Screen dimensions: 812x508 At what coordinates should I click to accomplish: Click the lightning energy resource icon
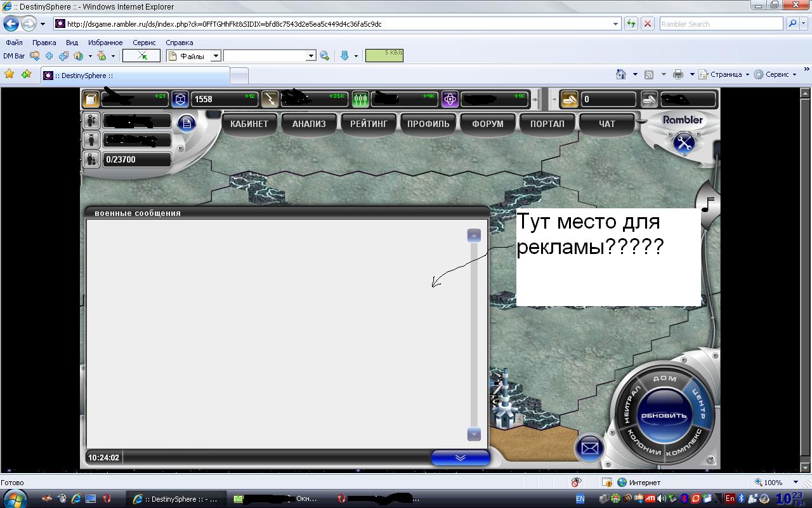coord(270,99)
